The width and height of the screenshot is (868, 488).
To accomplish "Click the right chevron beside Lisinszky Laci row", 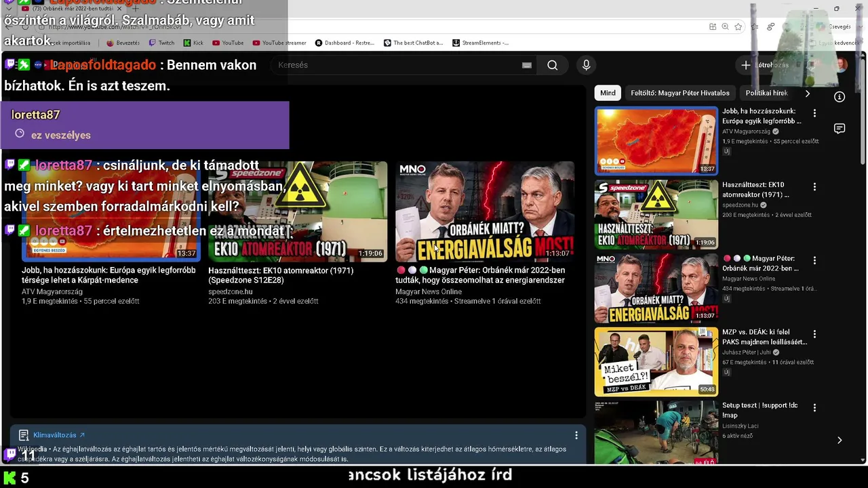I will tap(840, 440).
